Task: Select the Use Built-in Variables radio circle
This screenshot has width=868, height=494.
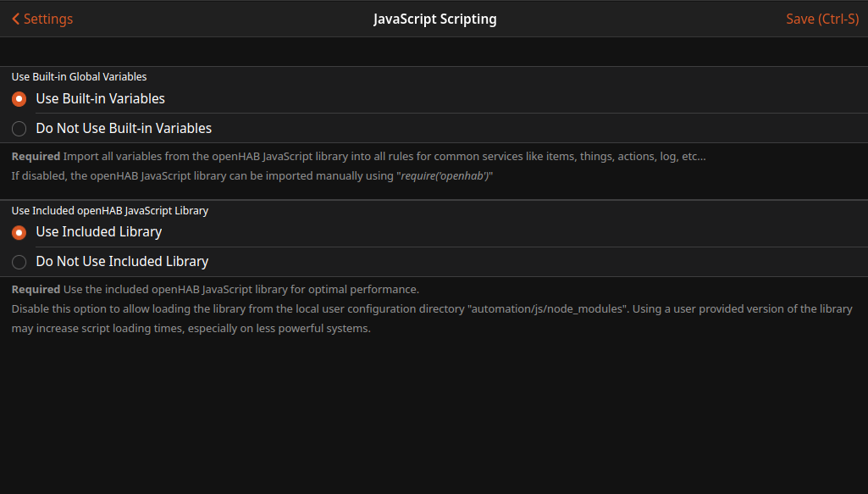Action: (x=19, y=99)
